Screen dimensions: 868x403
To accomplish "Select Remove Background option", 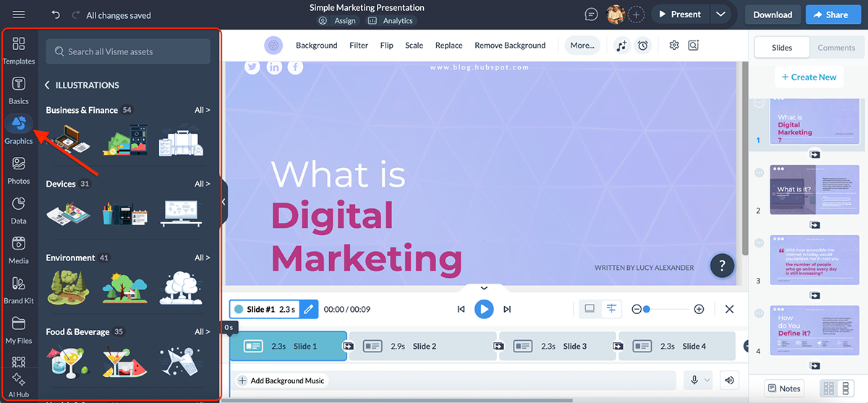I will coord(510,46).
